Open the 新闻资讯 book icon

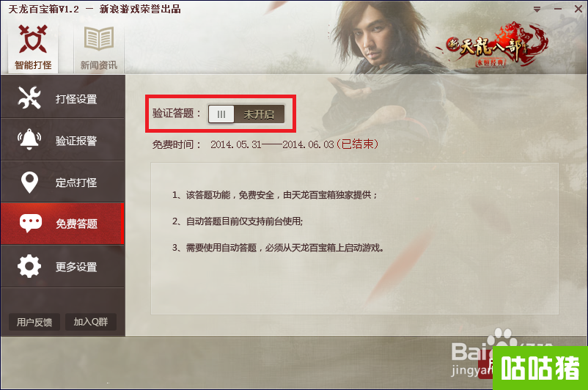click(x=99, y=39)
